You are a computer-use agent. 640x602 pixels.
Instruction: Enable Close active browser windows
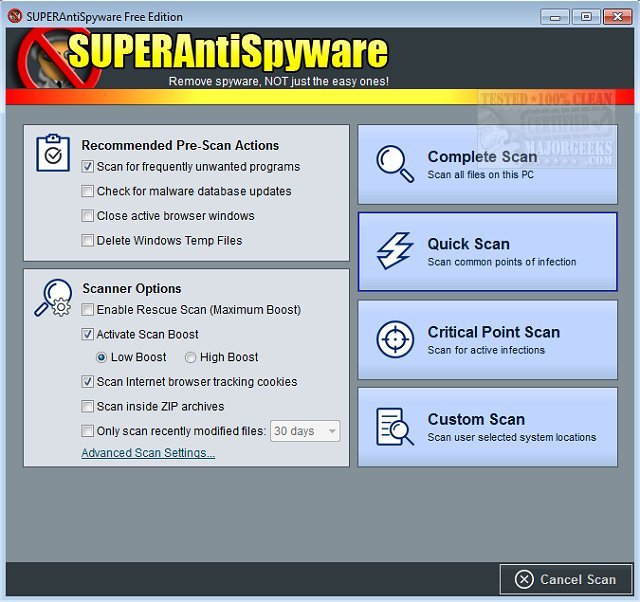pyautogui.click(x=87, y=215)
